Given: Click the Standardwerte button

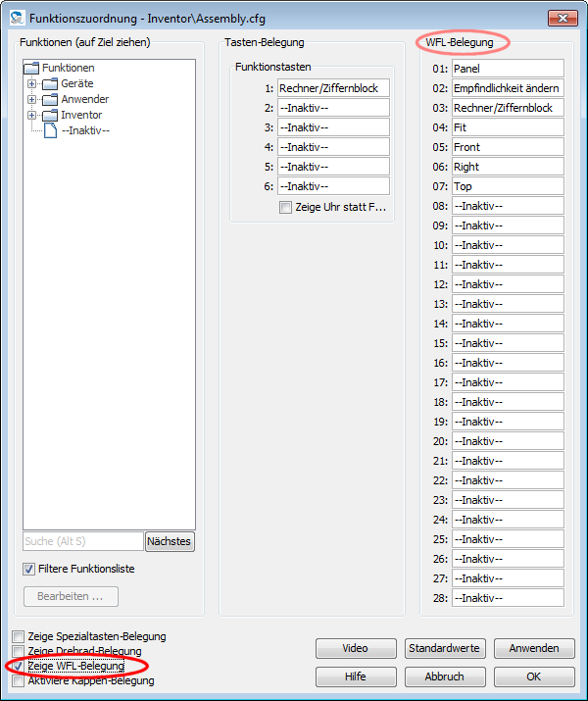Looking at the screenshot, I should [x=445, y=648].
